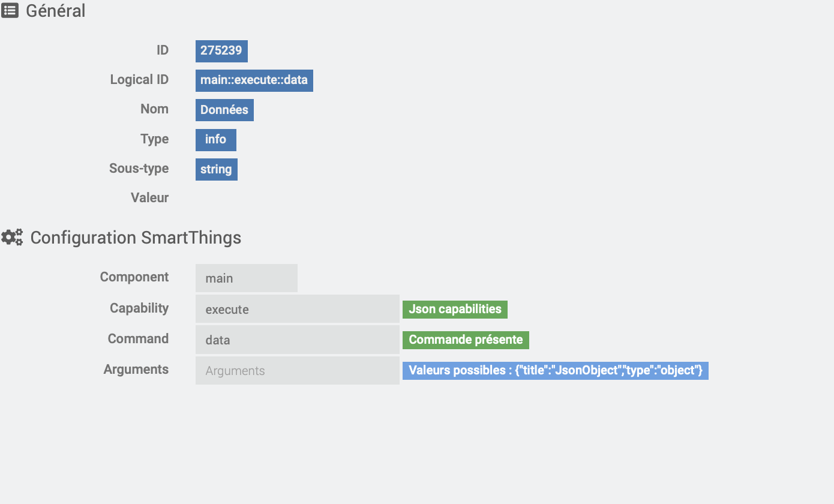The width and height of the screenshot is (834, 504).
Task: Click the Arguments row label
Action: (x=136, y=370)
